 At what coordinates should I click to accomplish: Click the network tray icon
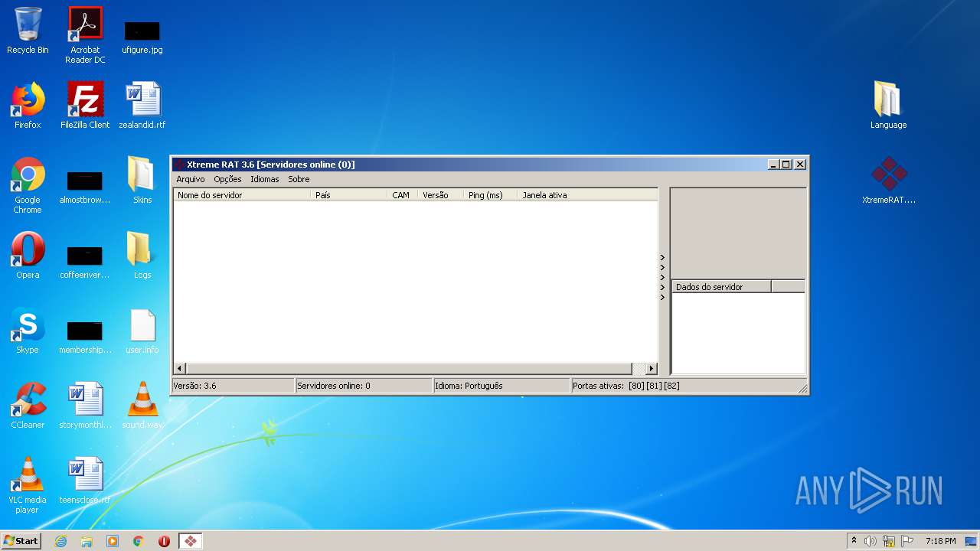point(889,541)
